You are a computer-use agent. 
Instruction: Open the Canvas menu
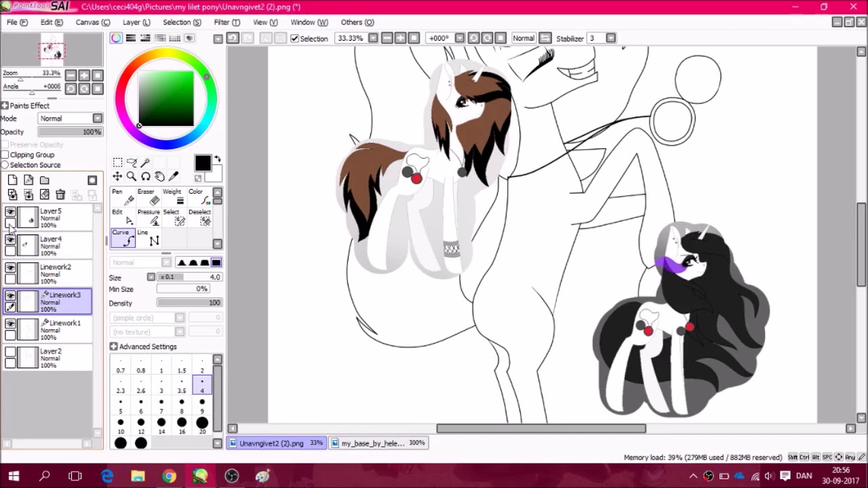[93, 22]
